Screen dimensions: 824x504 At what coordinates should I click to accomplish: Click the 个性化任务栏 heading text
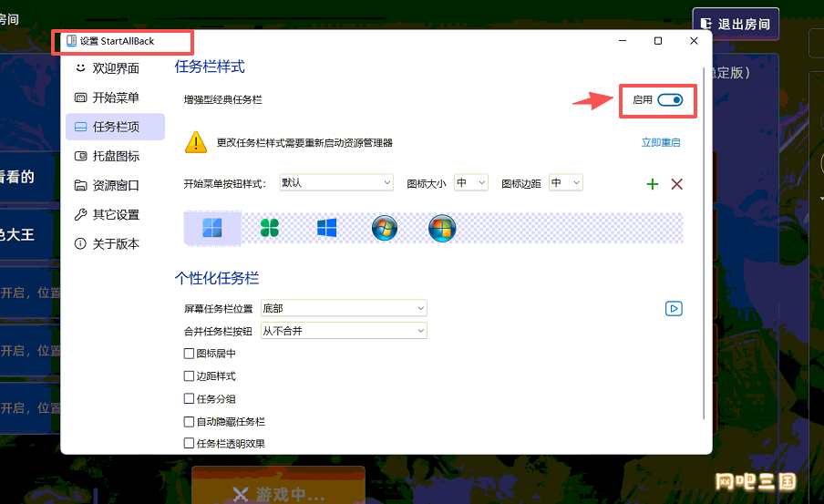[217, 278]
